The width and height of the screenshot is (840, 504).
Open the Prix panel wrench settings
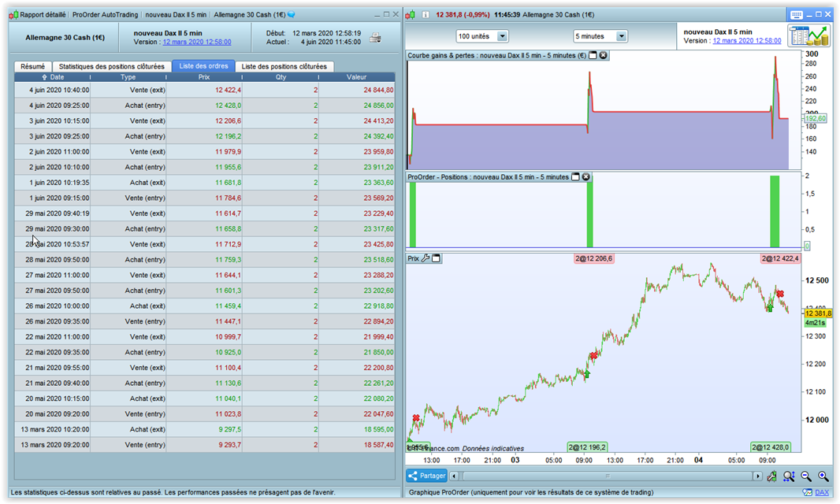click(426, 258)
